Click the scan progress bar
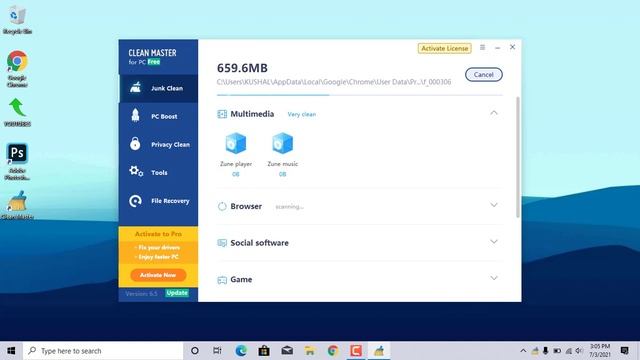 tap(360, 95)
